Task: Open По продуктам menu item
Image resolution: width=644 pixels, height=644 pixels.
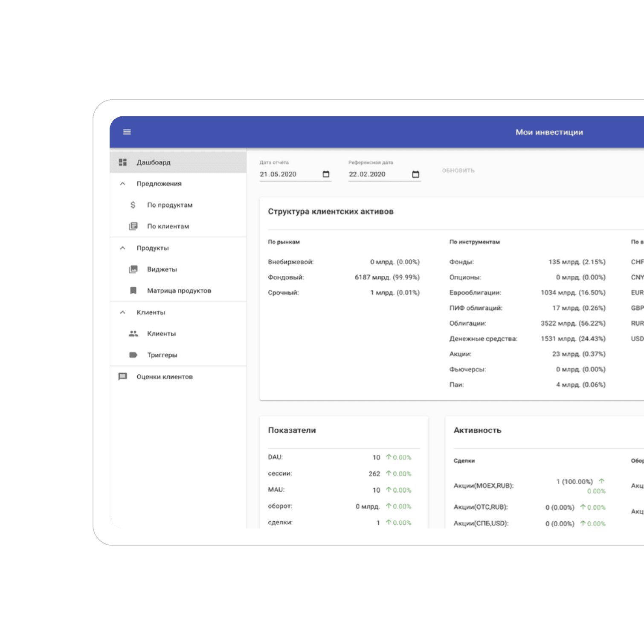Action: click(x=178, y=205)
